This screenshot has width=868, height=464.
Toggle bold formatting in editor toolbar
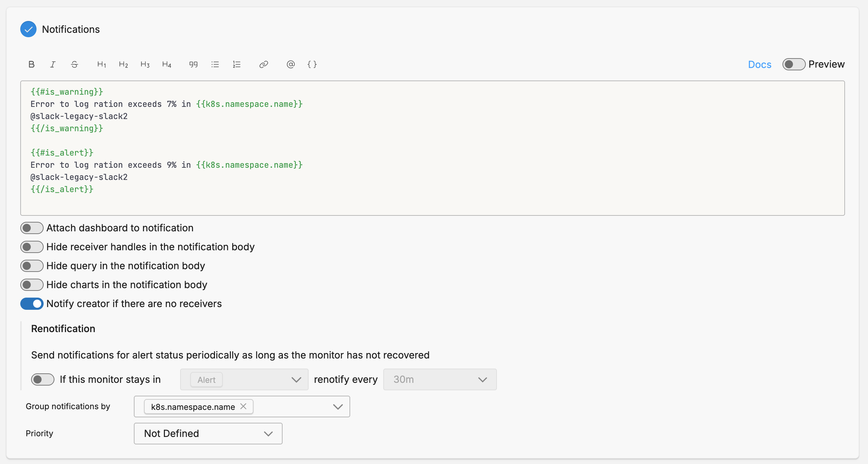pos(31,64)
